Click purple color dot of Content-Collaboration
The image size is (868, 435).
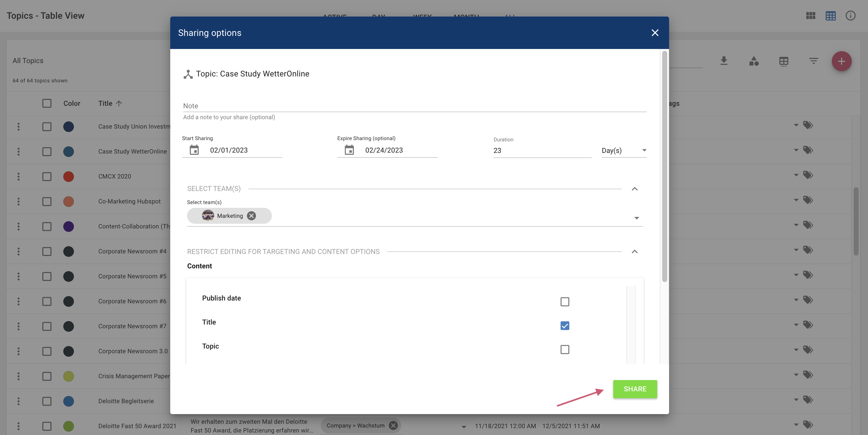click(68, 226)
